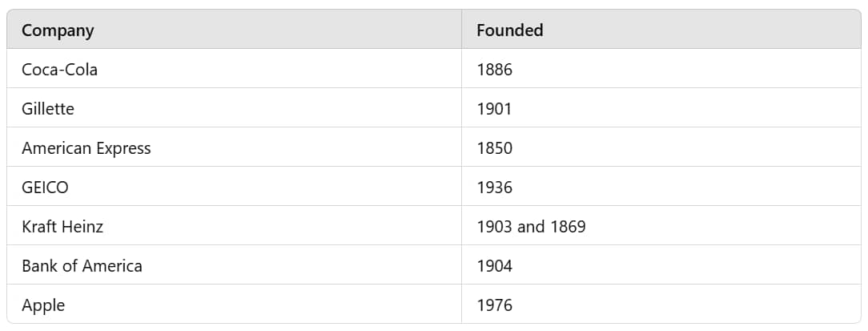Click the 1869 year in Kraft Heinz row
Screen dimensions: 868x331
[568, 227]
